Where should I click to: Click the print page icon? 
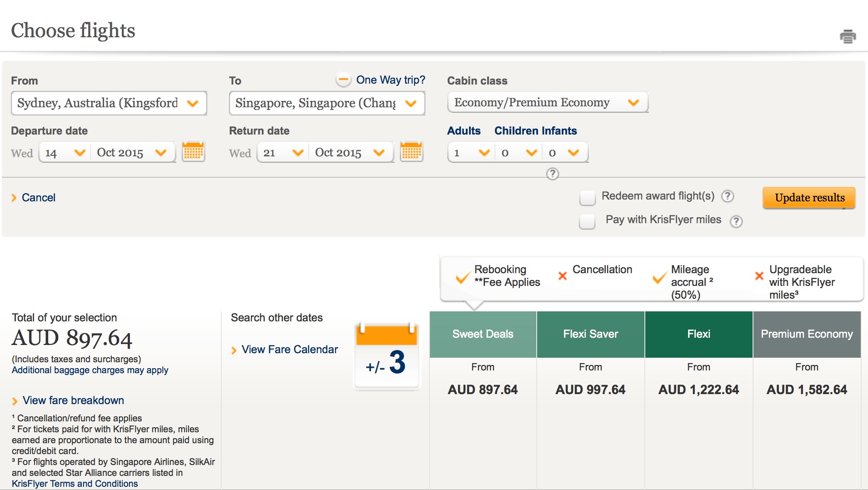click(x=848, y=36)
